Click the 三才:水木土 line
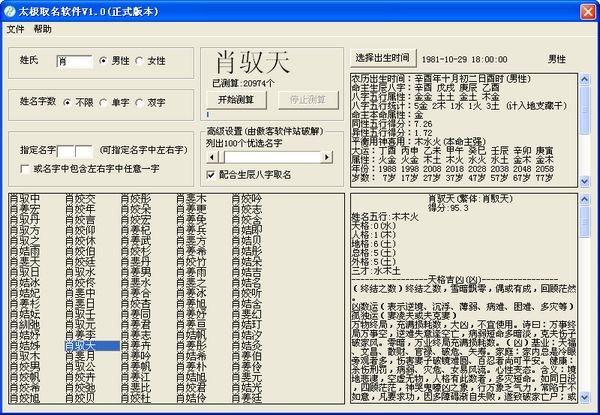600x415 pixels. 376,271
